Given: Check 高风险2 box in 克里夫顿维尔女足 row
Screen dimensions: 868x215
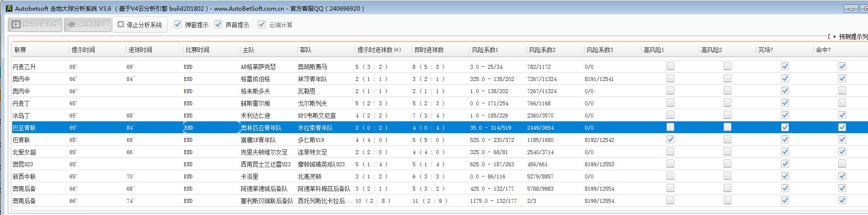Looking at the screenshot, I should point(727,152).
